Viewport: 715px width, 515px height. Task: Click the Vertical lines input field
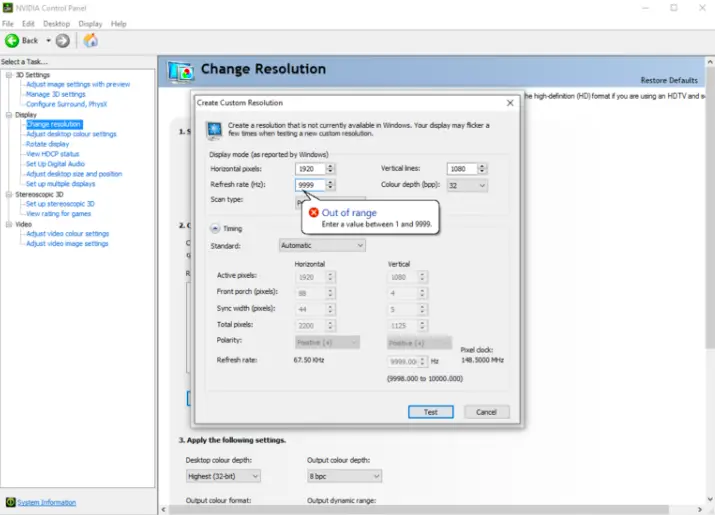tap(462, 169)
